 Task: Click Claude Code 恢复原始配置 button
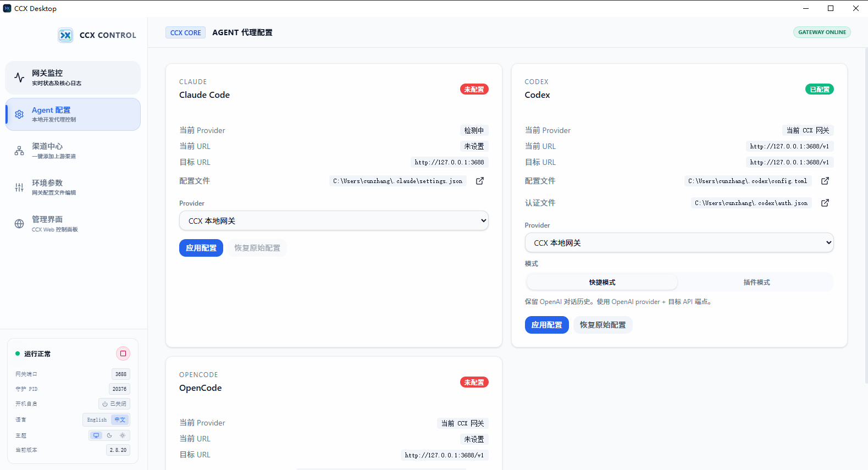point(257,248)
